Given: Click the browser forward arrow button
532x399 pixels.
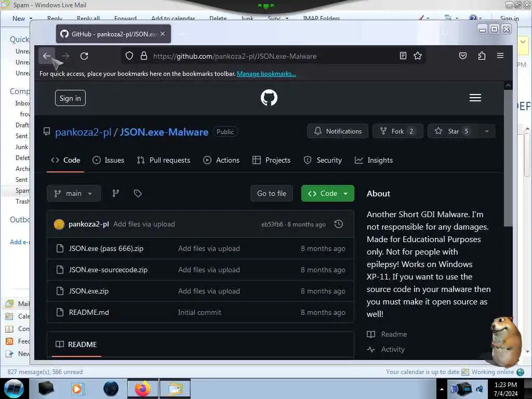Looking at the screenshot, I should click(65, 56).
